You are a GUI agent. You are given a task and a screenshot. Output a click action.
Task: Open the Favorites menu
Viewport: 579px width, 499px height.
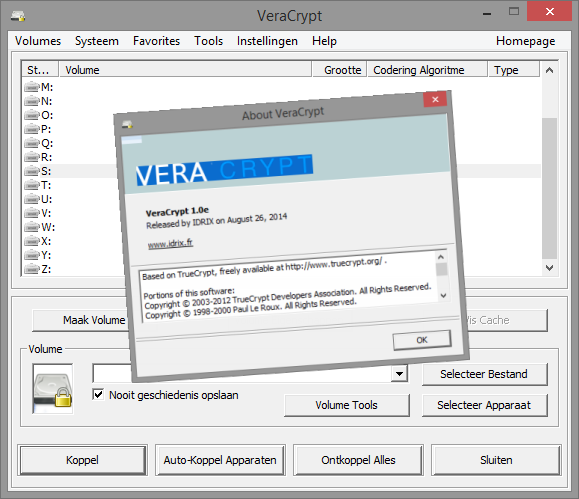(x=157, y=41)
